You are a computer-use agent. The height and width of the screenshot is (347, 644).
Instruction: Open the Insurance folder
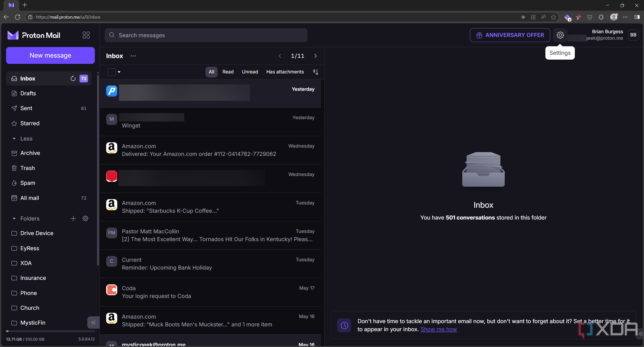pyautogui.click(x=49, y=278)
